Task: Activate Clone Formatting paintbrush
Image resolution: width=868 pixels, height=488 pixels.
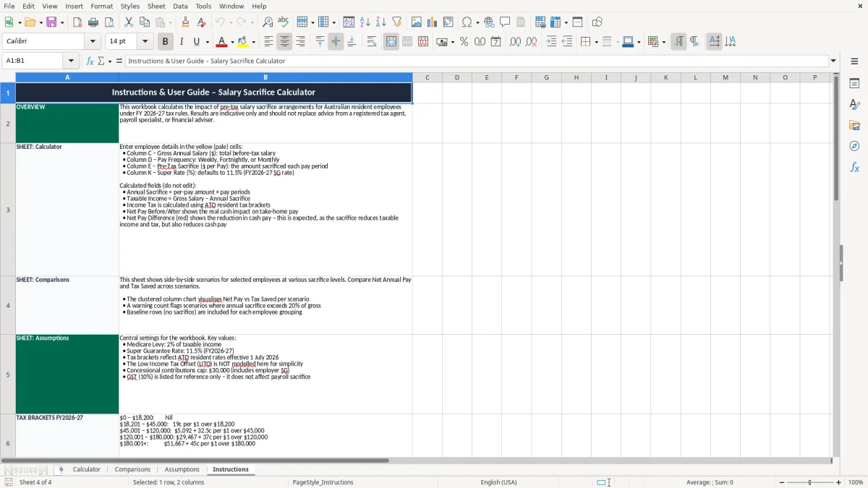Action: [186, 22]
